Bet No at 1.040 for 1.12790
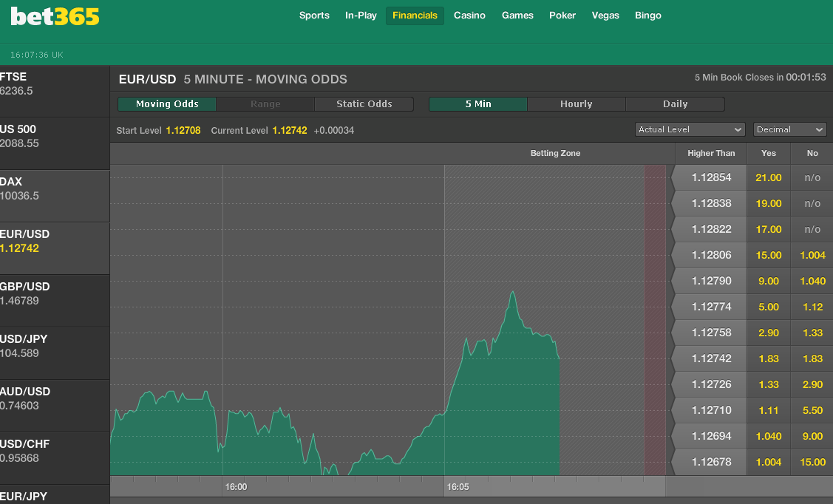833x504 pixels. 812,281
